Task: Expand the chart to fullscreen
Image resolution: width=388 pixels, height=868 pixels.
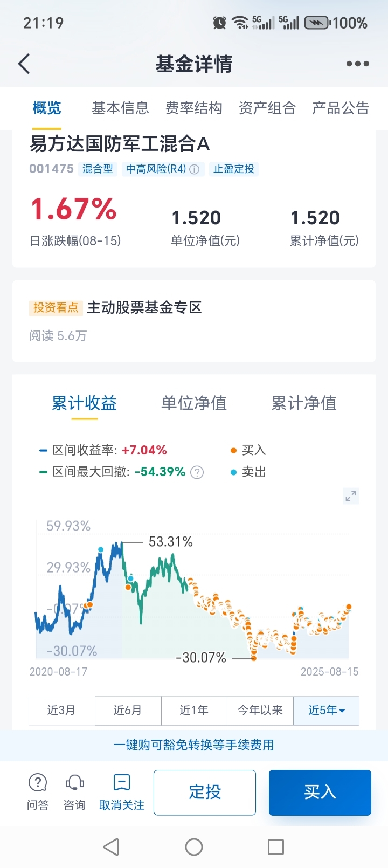Action: 351,496
